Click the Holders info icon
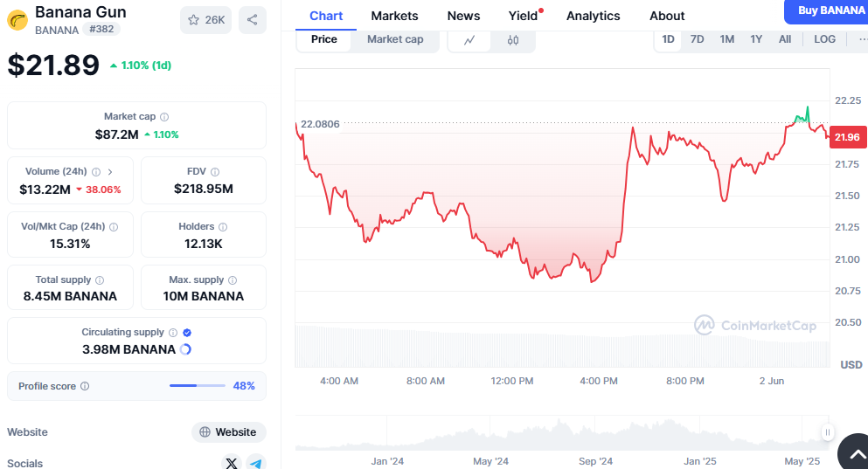Screen dimensions: 868x469 [223, 227]
